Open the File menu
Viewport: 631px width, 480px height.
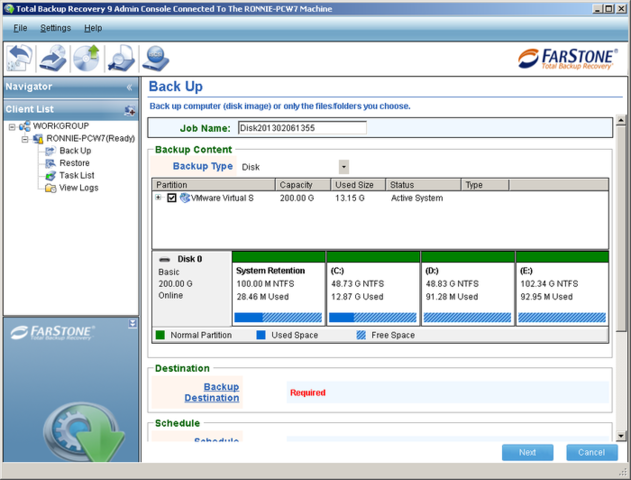click(x=20, y=28)
